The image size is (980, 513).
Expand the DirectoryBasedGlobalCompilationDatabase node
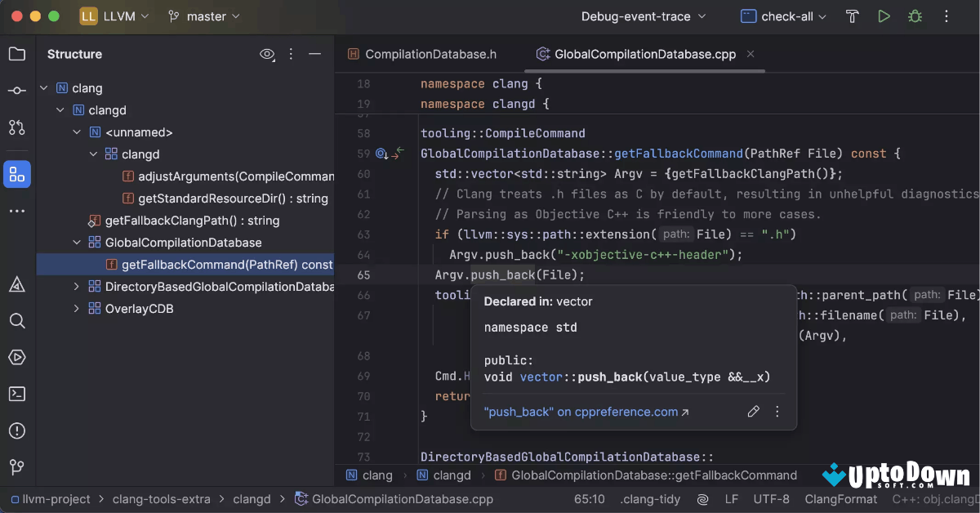(x=75, y=286)
